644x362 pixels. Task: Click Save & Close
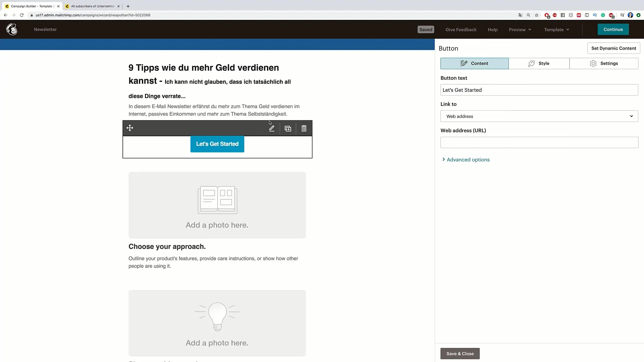point(460,354)
